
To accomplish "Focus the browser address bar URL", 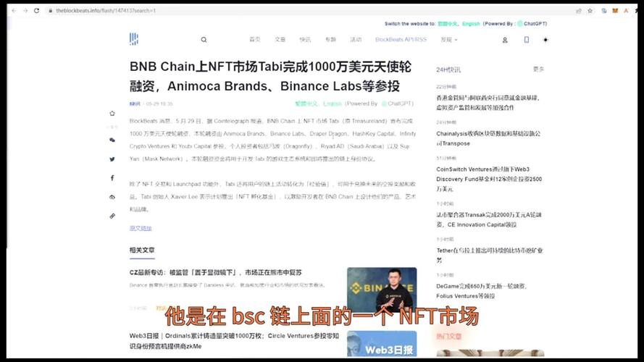I will point(106,11).
